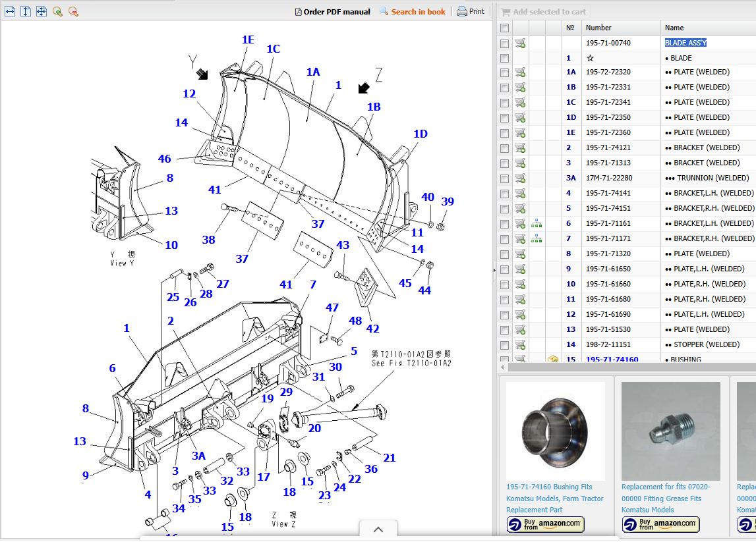756x542 pixels.
Task: Add part 3 195-71-71313 to cart
Action: click(520, 163)
